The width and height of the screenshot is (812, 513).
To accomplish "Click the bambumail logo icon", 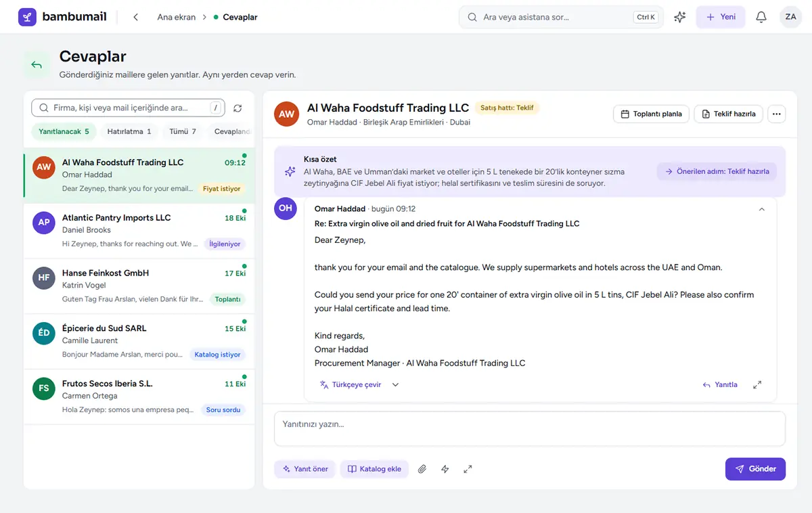I will pos(27,17).
